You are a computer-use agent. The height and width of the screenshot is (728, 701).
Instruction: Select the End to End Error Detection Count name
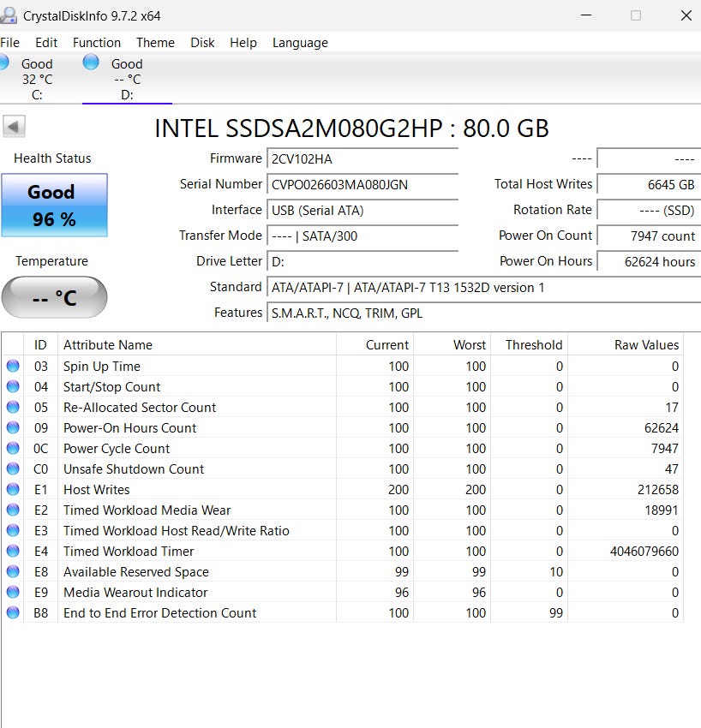(159, 613)
